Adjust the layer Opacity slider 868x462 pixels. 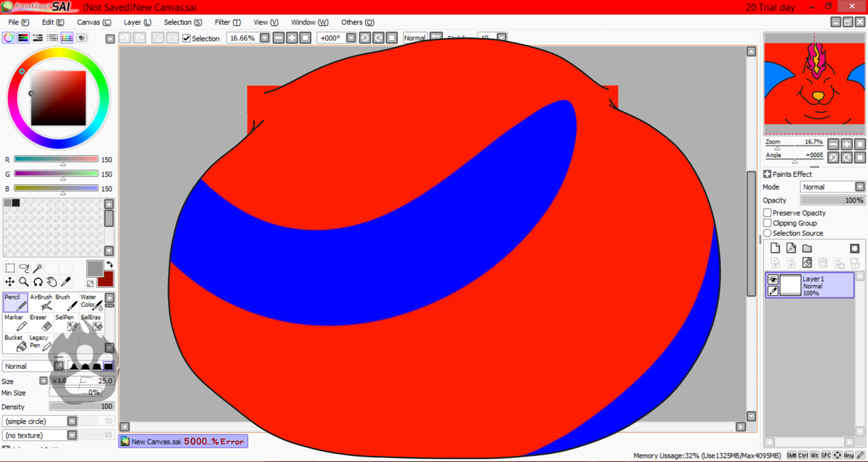833,201
